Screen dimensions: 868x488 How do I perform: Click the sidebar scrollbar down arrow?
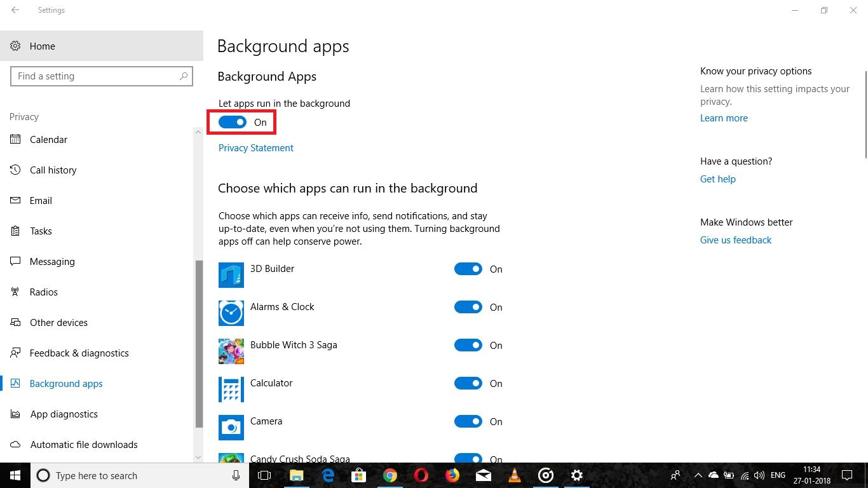point(198,457)
